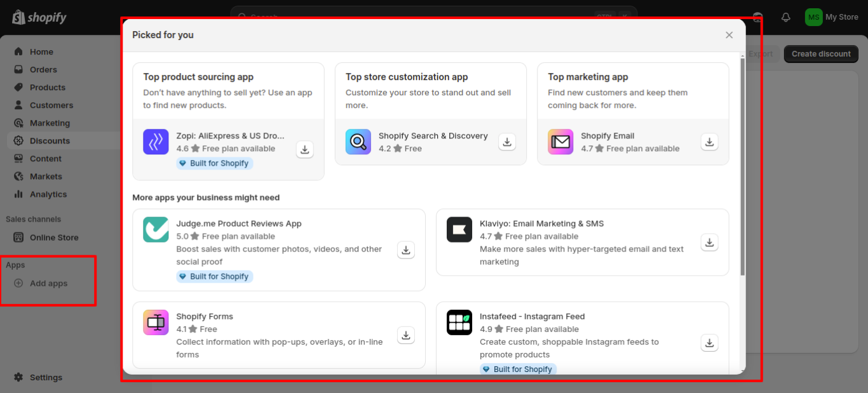Open the Analytics section
The image size is (868, 393).
[x=48, y=194]
